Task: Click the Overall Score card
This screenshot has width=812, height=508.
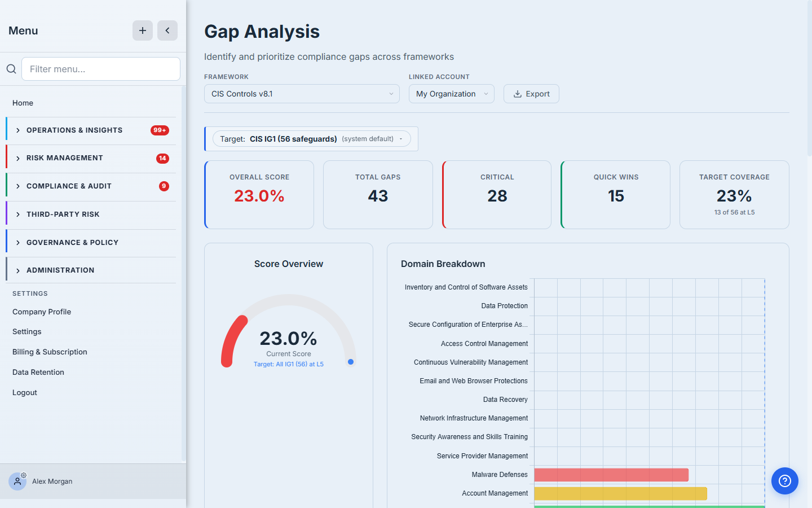Action: pyautogui.click(x=259, y=195)
